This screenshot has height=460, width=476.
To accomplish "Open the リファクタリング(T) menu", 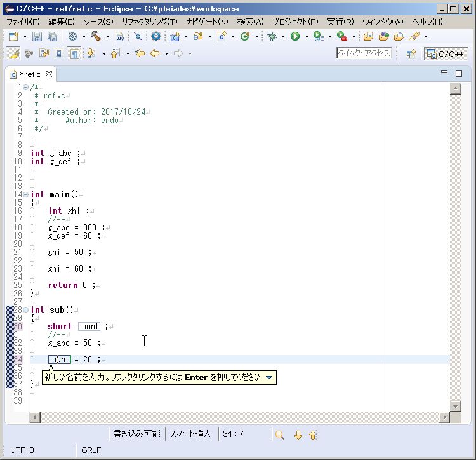I will (x=150, y=22).
